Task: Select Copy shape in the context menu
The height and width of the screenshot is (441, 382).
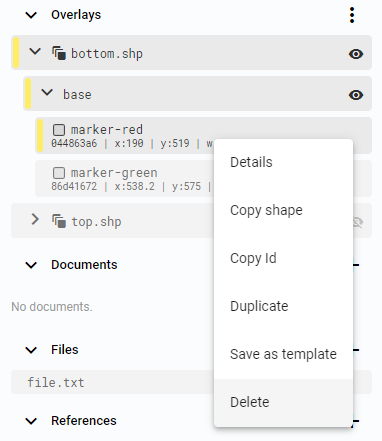Action: pyautogui.click(x=283, y=210)
